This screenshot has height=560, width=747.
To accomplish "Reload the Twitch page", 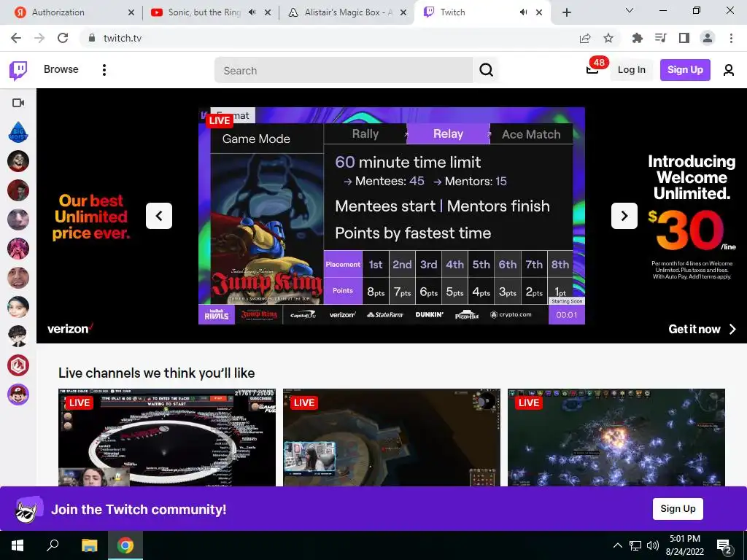I will click(63, 38).
